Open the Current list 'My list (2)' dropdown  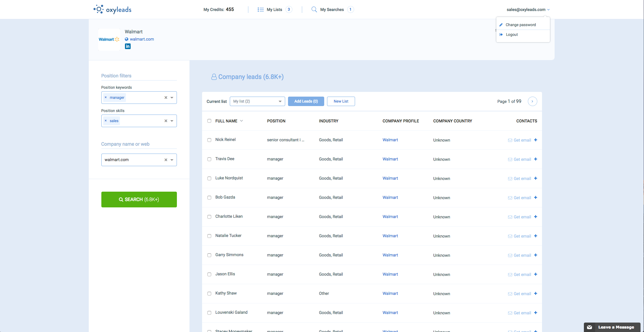(257, 101)
